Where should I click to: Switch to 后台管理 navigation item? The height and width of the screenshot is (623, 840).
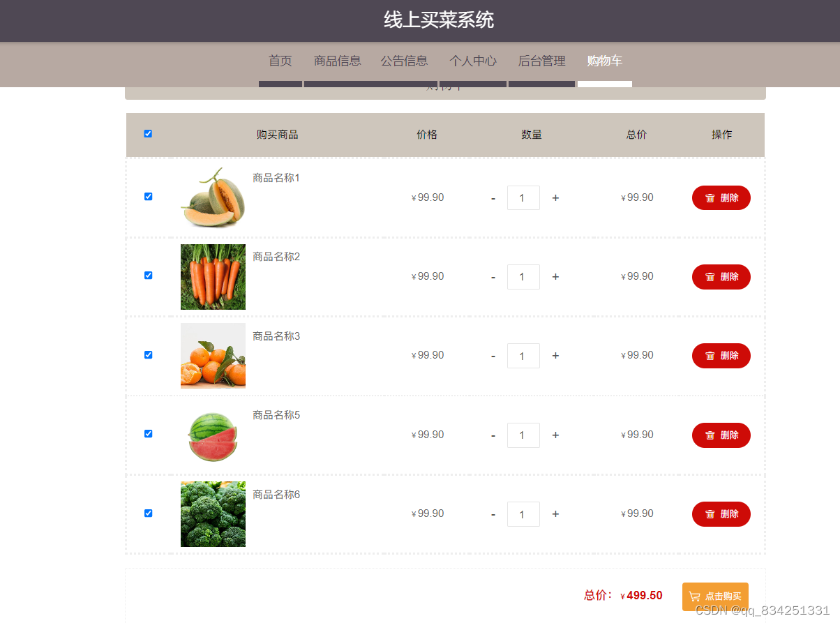click(x=541, y=61)
